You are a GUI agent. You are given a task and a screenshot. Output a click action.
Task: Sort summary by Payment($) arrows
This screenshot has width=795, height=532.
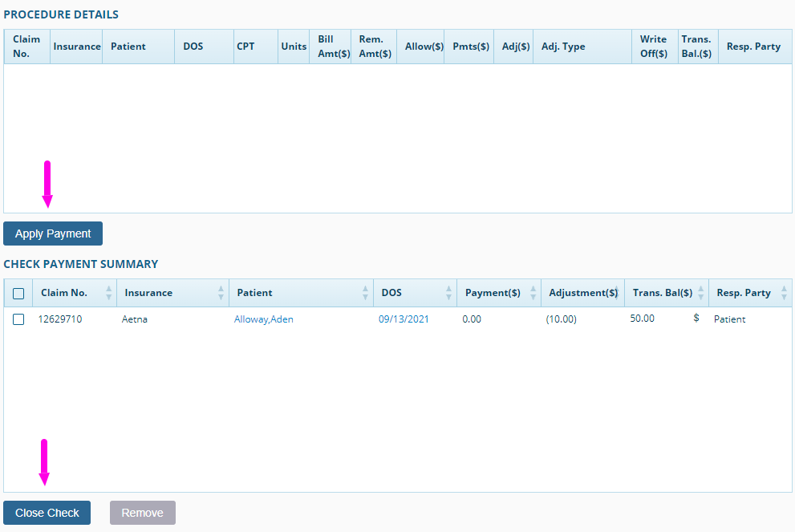533,293
